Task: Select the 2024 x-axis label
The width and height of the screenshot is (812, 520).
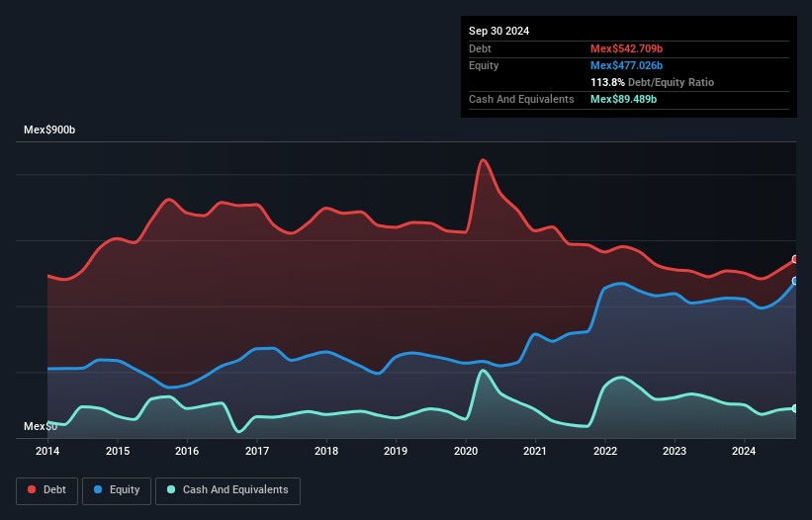Action: pyautogui.click(x=745, y=452)
